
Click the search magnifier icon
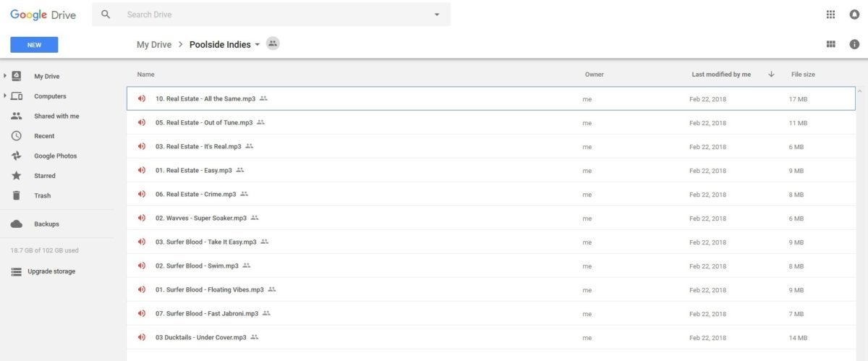coord(106,14)
